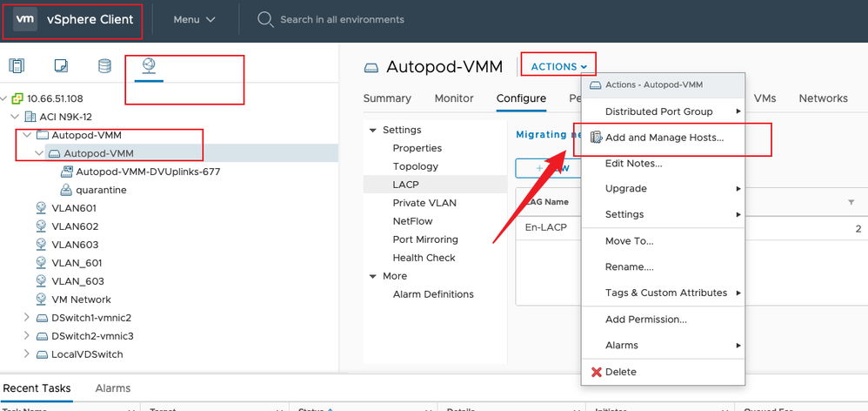Click the red Delete X icon

596,372
